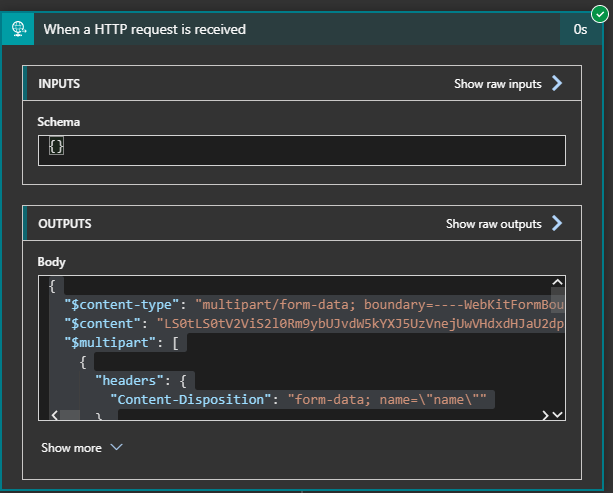Click inside the Schema field
Screen dimensions: 613x493
point(305,149)
